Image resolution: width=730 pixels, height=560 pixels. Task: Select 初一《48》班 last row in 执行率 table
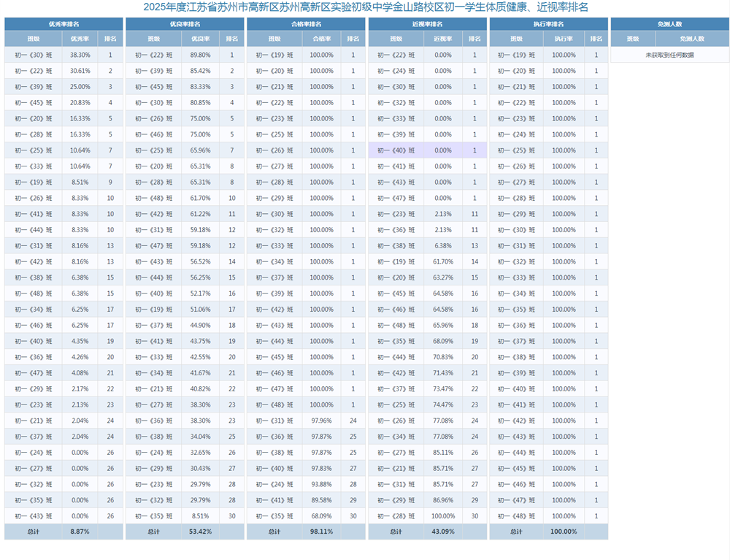coord(548,515)
